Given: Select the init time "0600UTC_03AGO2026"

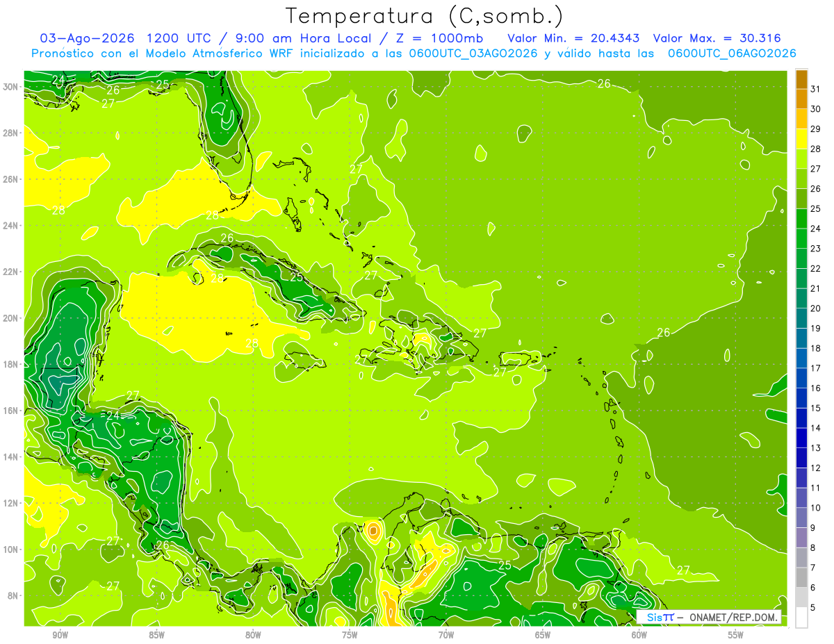Looking at the screenshot, I should tap(472, 53).
